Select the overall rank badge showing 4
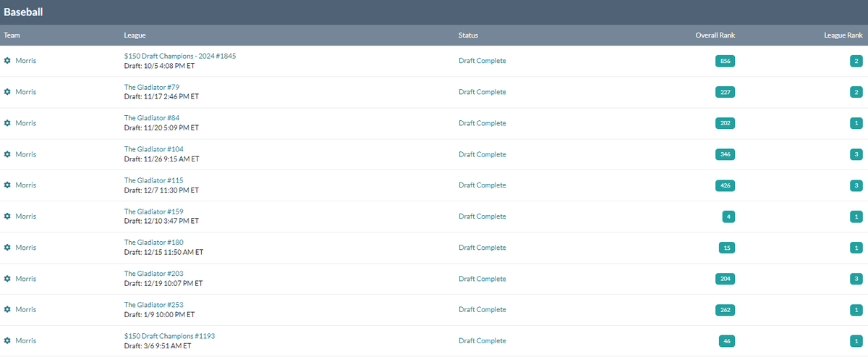Viewport: 868px width, 357px height. coord(728,217)
